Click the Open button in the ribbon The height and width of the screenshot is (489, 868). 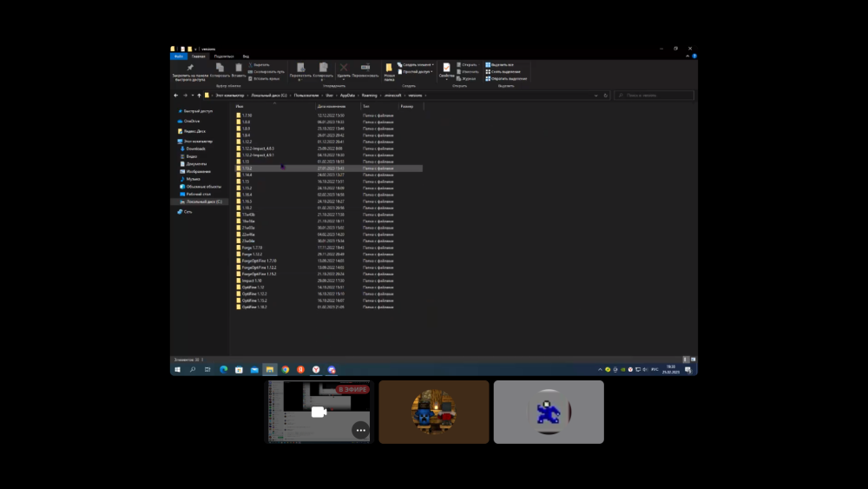[x=467, y=65]
